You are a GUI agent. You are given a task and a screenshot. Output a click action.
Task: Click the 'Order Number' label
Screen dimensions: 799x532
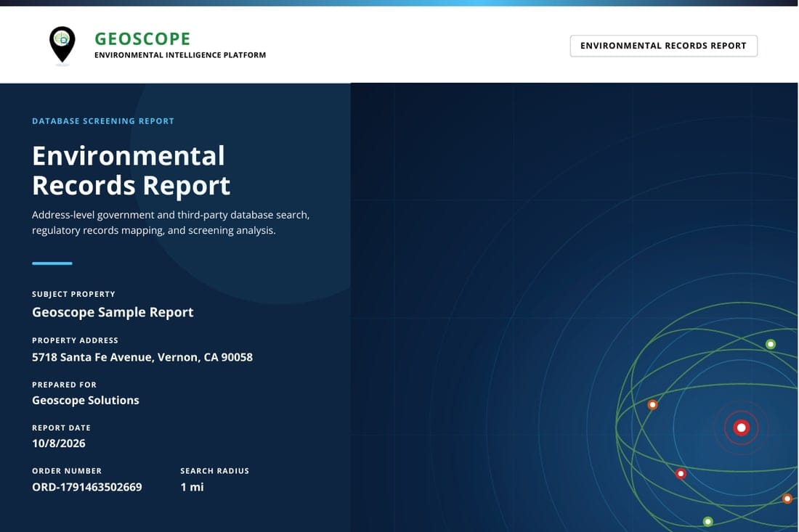coord(67,471)
